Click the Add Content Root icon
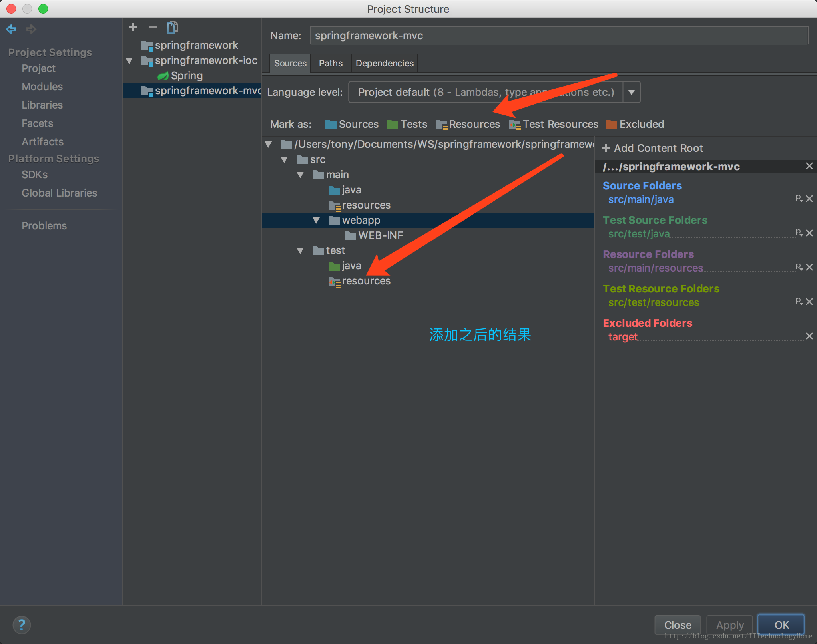The height and width of the screenshot is (644, 817). (607, 147)
